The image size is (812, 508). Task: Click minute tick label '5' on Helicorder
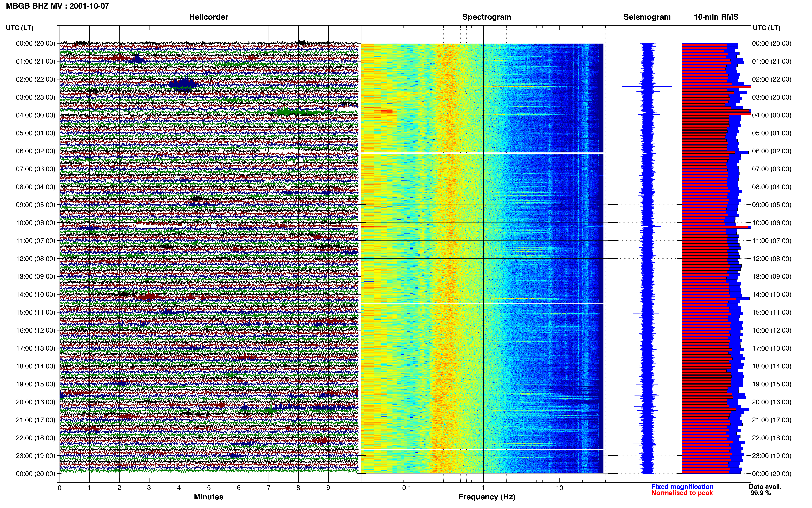[x=209, y=488]
